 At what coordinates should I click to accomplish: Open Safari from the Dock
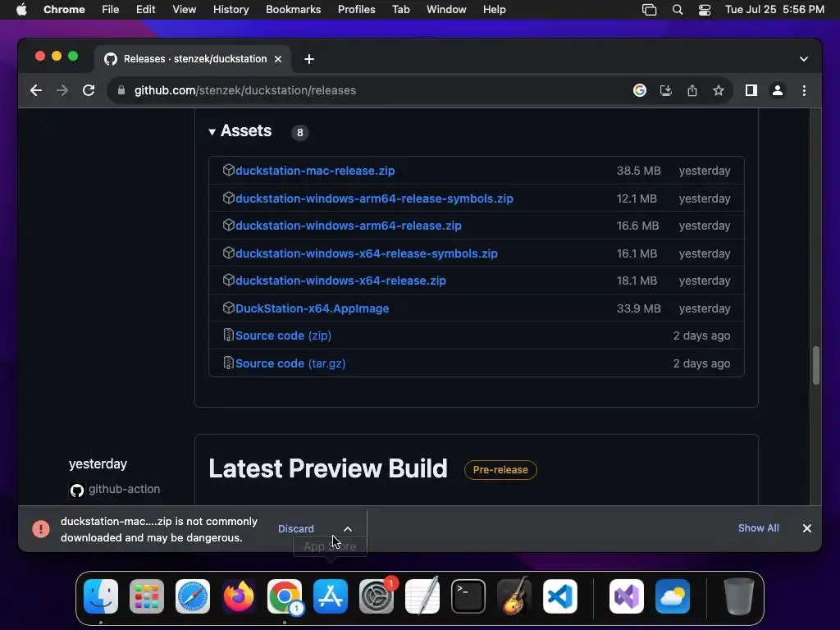tap(193, 596)
